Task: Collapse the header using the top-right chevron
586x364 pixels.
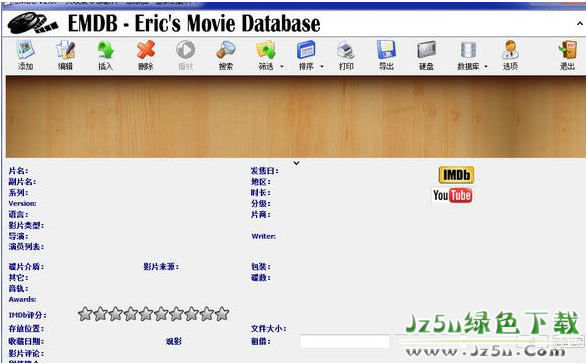Action: click(580, 23)
